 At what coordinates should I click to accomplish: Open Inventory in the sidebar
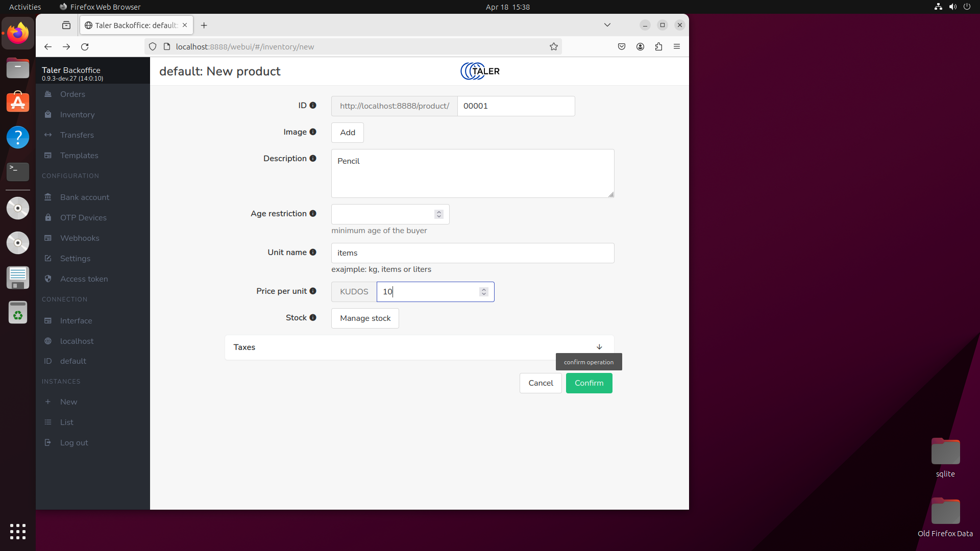[77, 115]
